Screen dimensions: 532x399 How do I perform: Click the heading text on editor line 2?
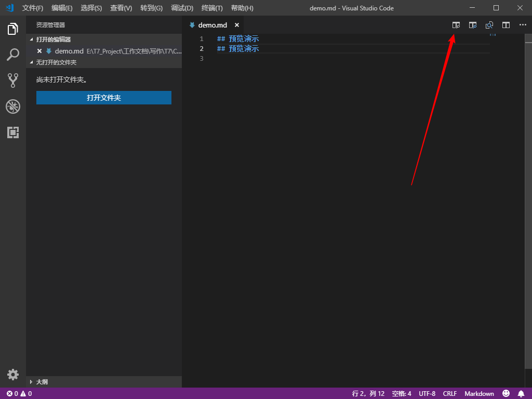click(238, 48)
